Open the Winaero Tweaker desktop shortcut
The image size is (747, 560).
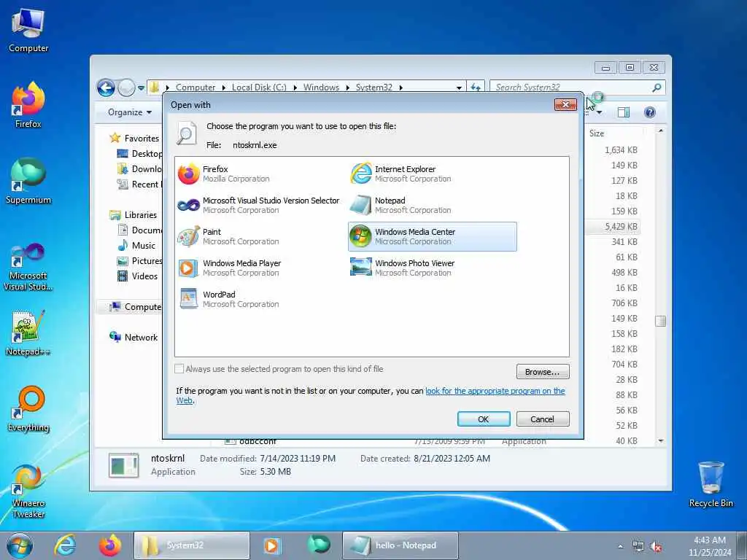(28, 491)
